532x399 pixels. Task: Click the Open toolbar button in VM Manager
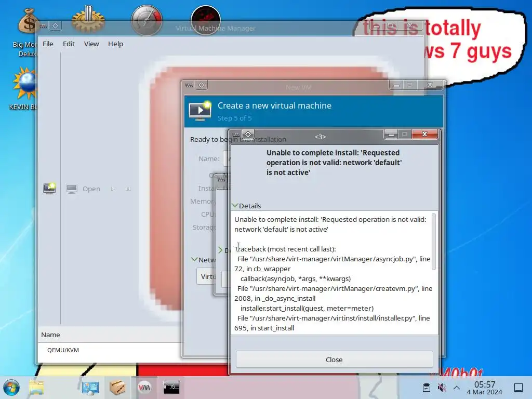coord(84,189)
